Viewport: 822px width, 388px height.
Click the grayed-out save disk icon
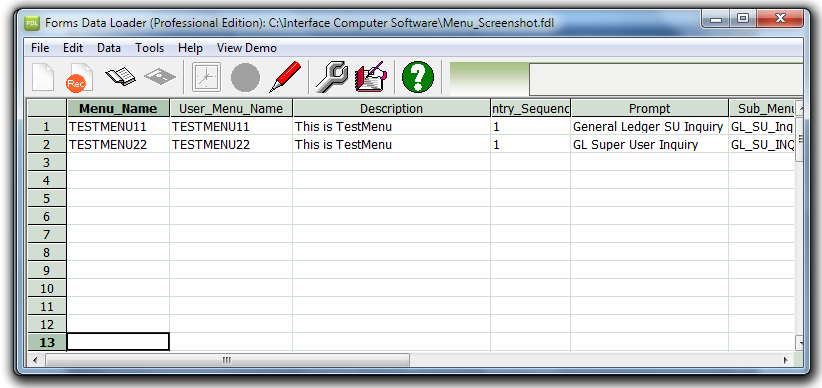(x=160, y=78)
